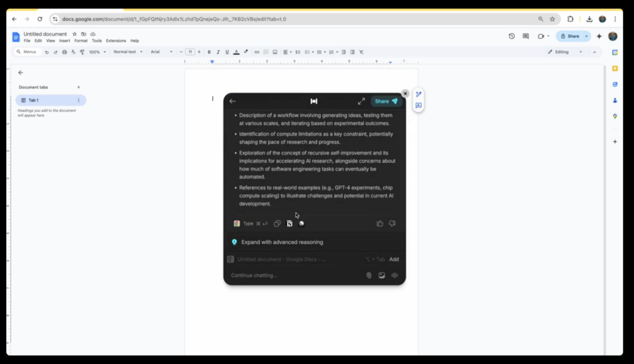Open version history clock icon

(x=511, y=37)
